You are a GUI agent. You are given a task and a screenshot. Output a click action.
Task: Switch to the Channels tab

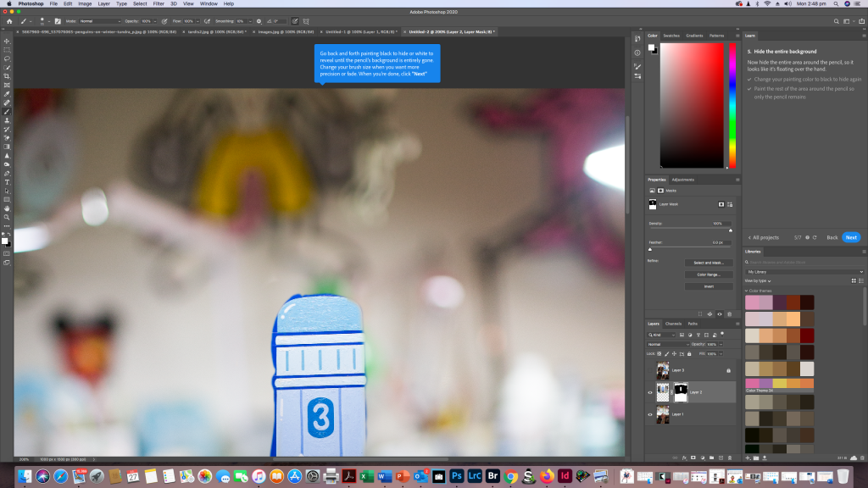(x=673, y=324)
